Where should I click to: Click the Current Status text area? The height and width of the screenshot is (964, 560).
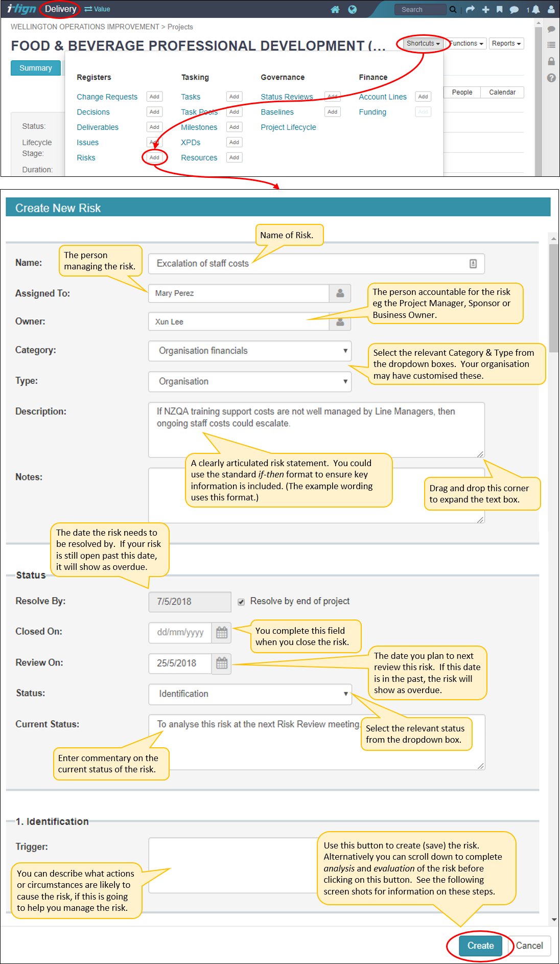pos(316,742)
